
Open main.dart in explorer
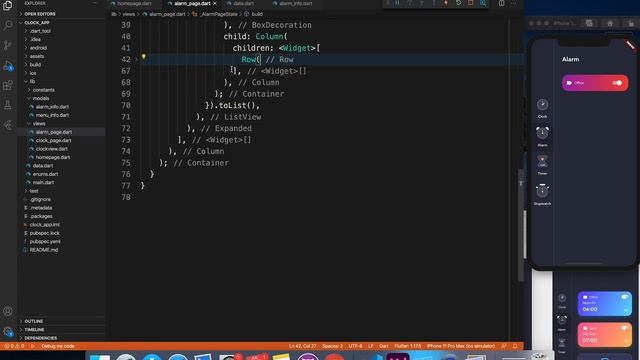tap(43, 182)
